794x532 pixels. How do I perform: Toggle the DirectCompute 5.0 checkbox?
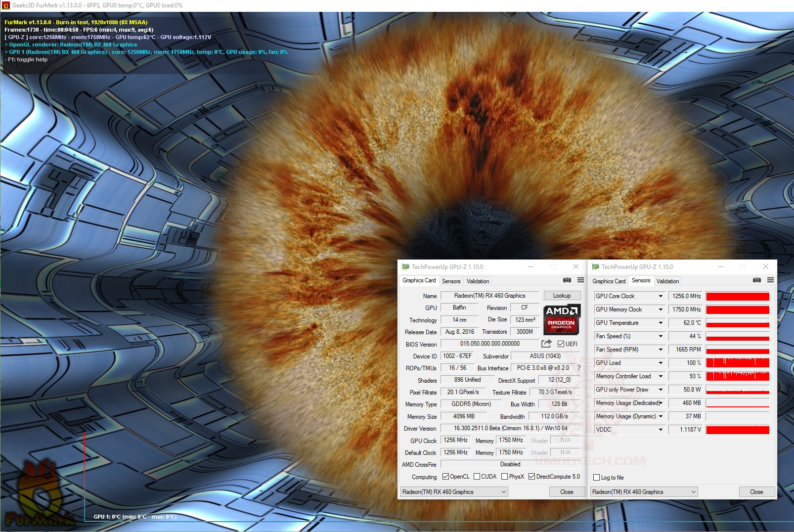[x=531, y=477]
